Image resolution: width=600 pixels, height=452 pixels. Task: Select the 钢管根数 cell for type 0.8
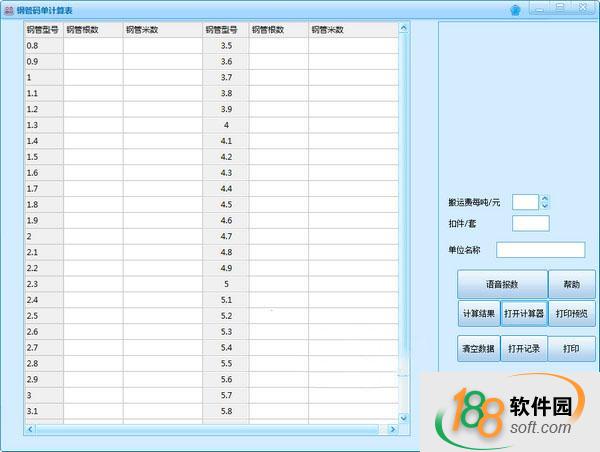coord(93,46)
